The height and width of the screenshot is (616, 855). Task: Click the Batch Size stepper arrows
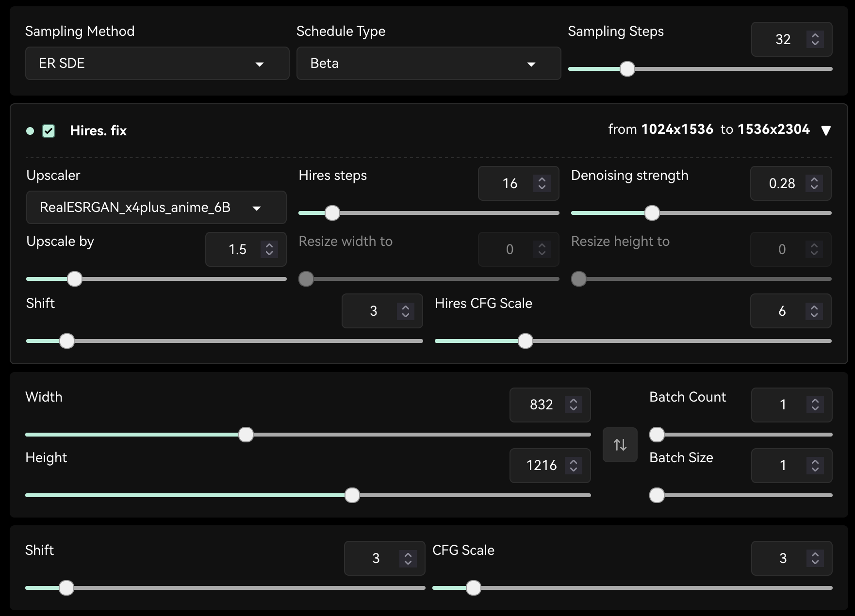click(815, 466)
